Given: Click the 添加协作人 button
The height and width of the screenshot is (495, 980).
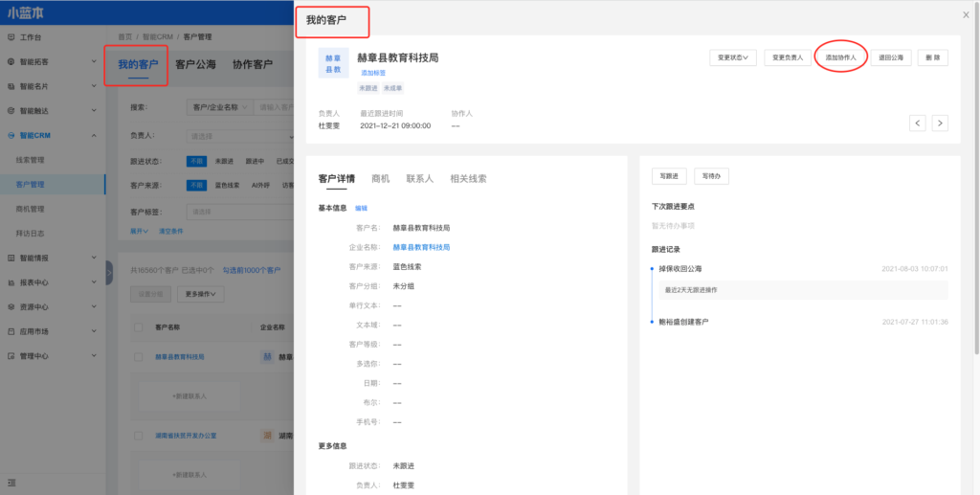Looking at the screenshot, I should click(840, 57).
